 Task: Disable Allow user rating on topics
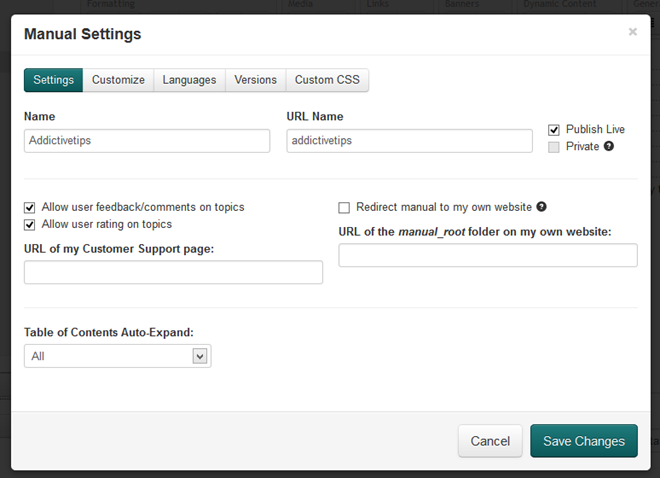(30, 225)
